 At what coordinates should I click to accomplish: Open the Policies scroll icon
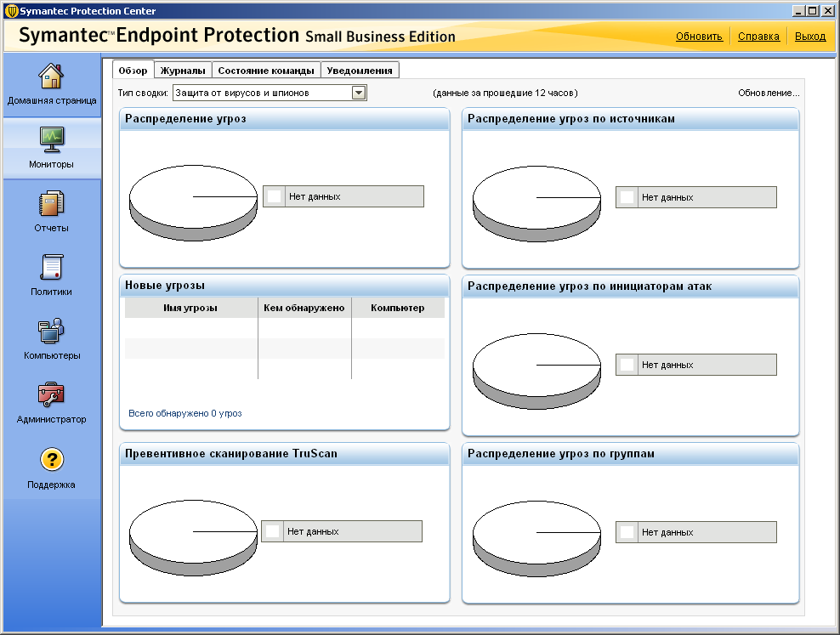tap(51, 267)
